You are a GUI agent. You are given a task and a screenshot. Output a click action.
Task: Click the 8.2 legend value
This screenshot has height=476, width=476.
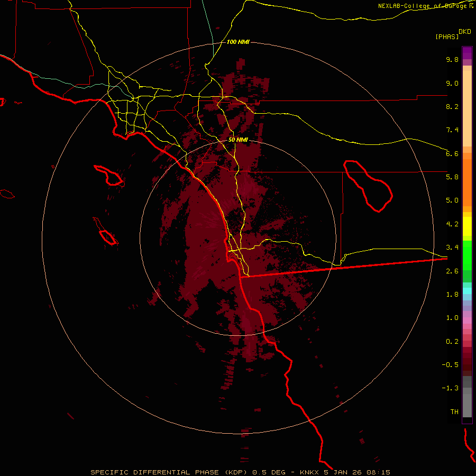click(x=452, y=106)
